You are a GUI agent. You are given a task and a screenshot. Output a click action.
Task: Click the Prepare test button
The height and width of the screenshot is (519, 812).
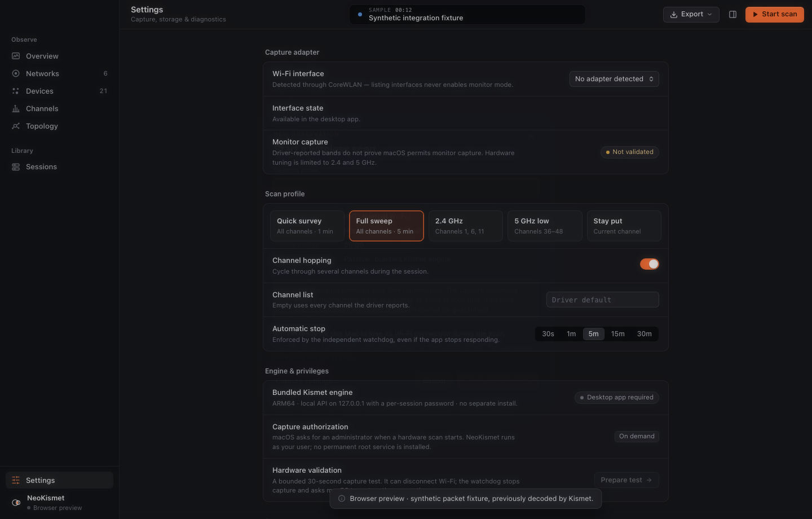click(626, 480)
